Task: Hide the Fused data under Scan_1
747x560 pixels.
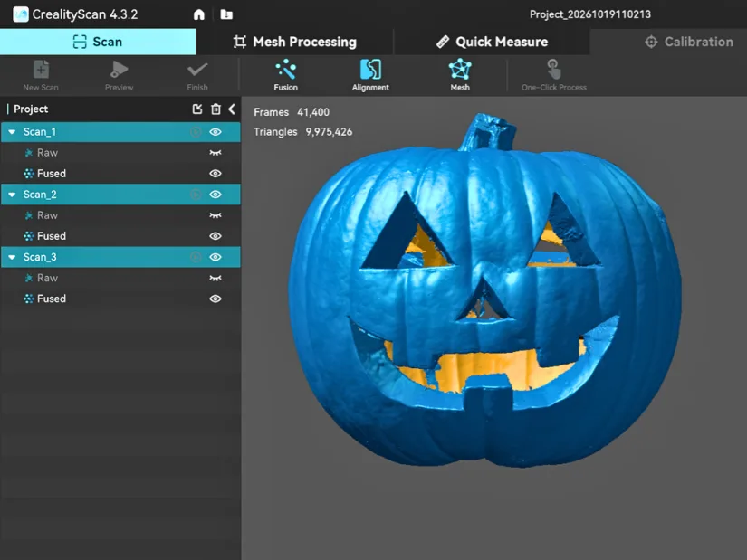Action: [215, 174]
